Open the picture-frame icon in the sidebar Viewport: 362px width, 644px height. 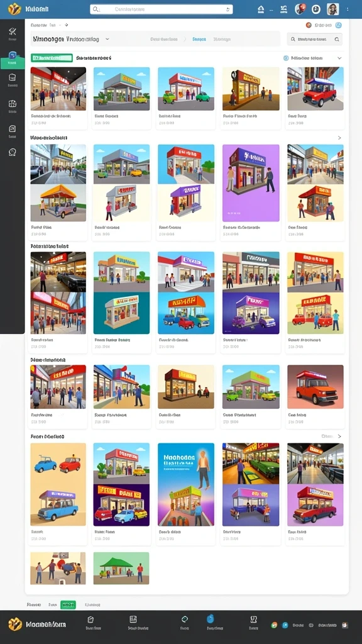[13, 128]
